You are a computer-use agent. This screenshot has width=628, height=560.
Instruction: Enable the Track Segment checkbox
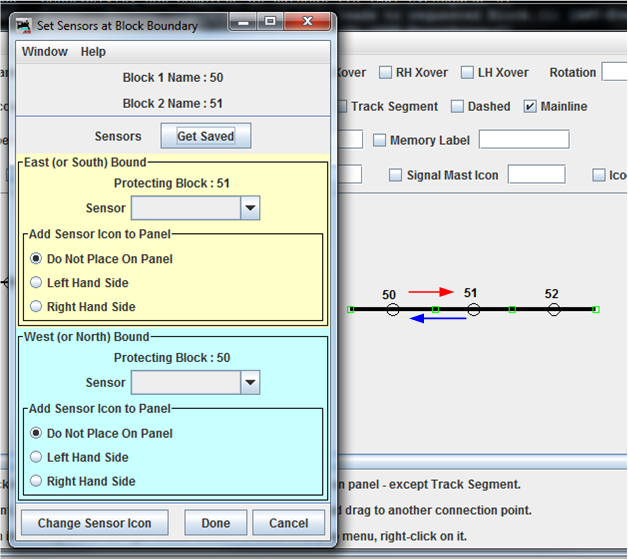point(341,106)
